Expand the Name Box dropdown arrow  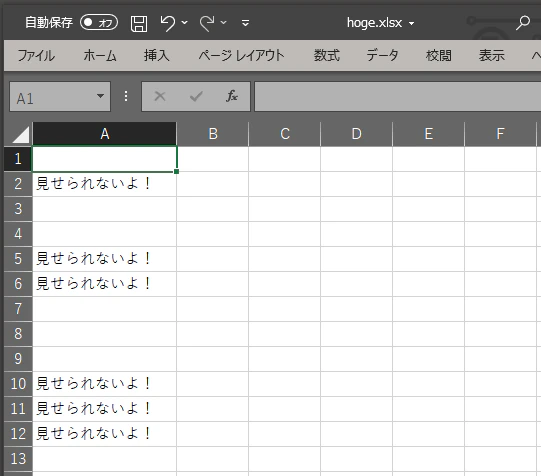100,96
